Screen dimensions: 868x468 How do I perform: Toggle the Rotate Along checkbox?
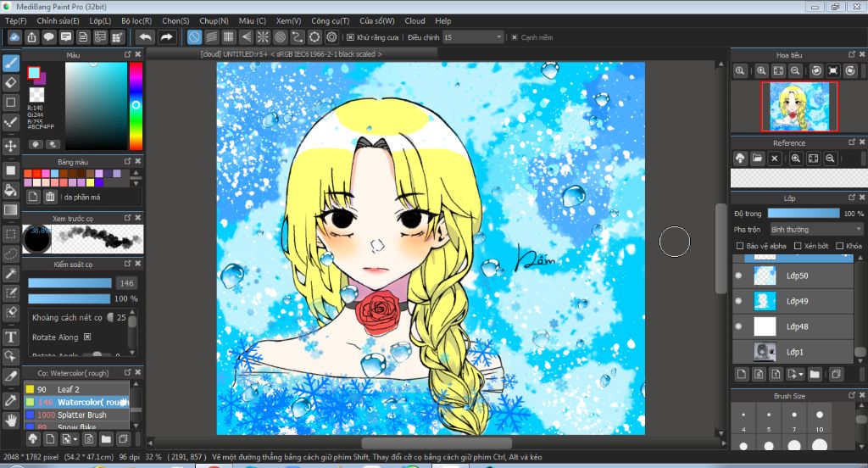(x=87, y=337)
